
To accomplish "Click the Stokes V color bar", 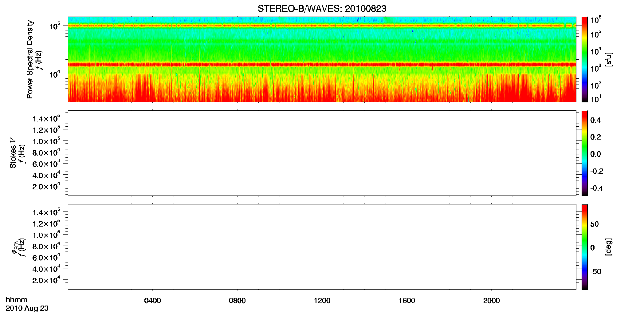I will (585, 153).
